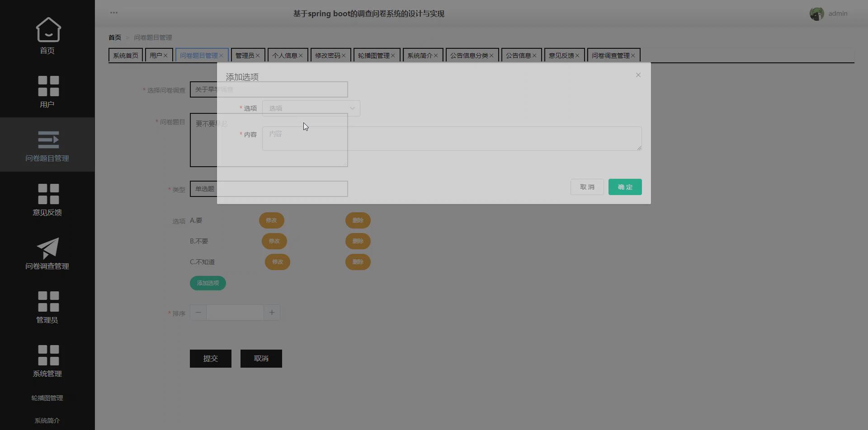The height and width of the screenshot is (430, 868).
Task: Click 添加选项 green button
Action: click(208, 283)
